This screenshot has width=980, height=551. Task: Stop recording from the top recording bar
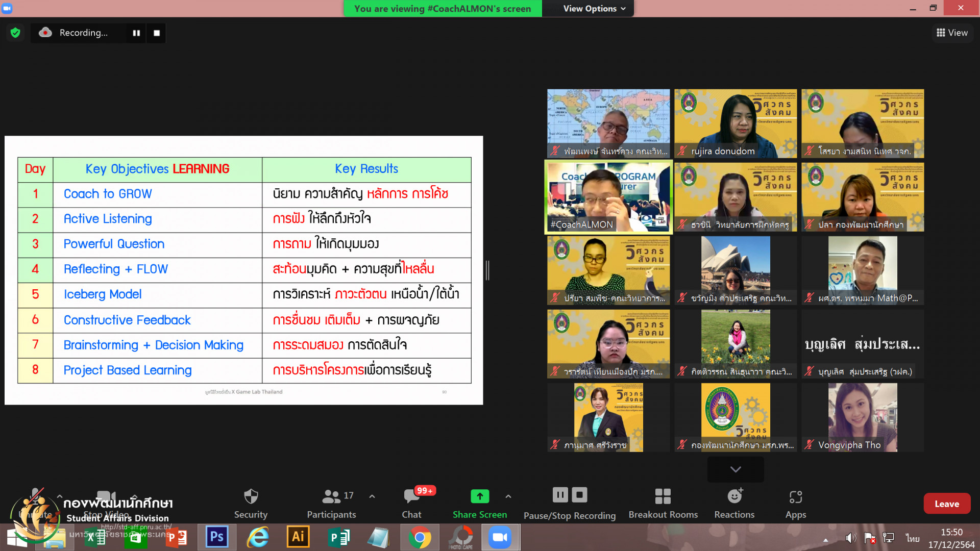coord(157,33)
